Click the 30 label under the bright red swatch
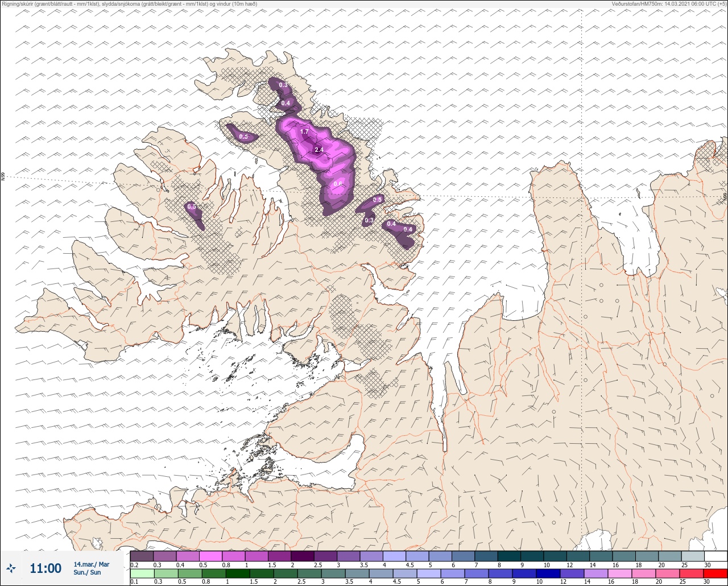Screen dimensions: 728x586 tap(706, 582)
